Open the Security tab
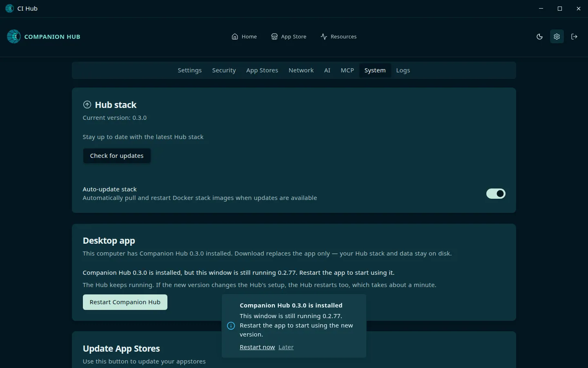Screen dimensions: 588x368 coord(224,70)
